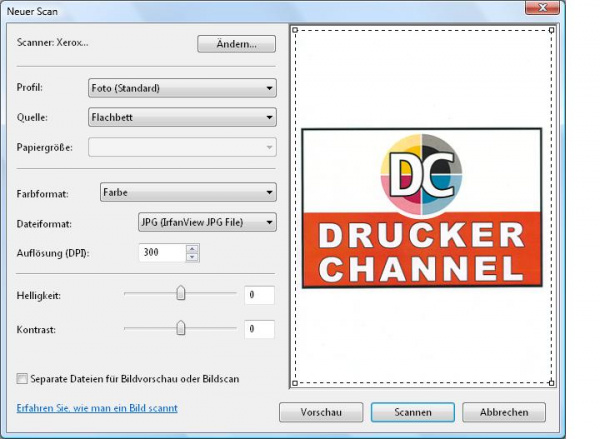This screenshot has height=439, width=600.
Task: Open the Profil dropdown
Action: pos(182,88)
